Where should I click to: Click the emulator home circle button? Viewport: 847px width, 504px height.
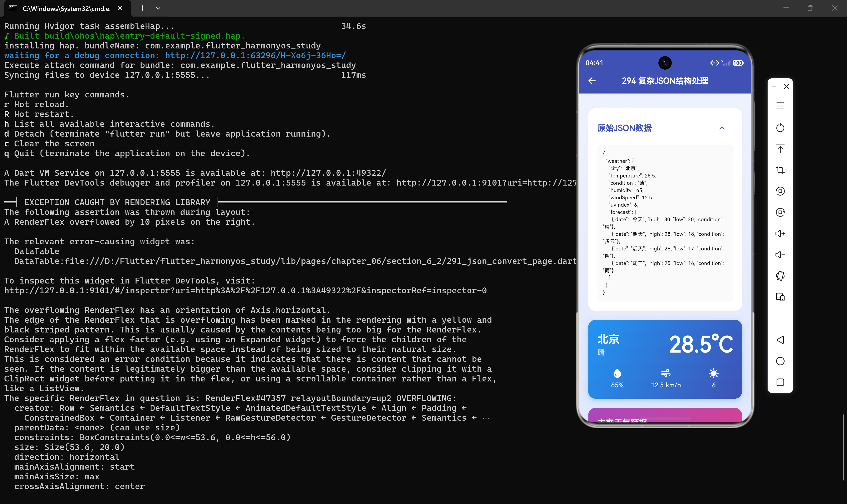(780, 361)
